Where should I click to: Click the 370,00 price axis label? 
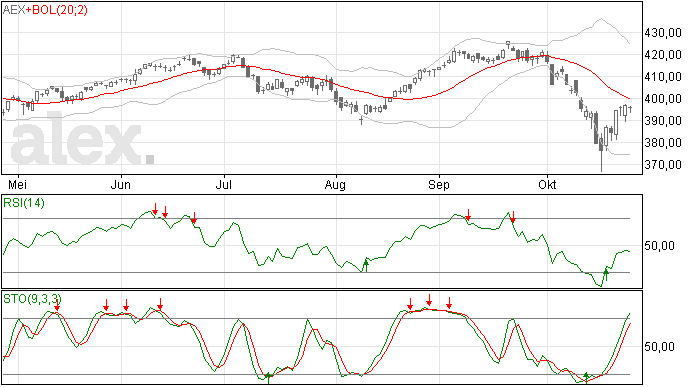(x=663, y=165)
